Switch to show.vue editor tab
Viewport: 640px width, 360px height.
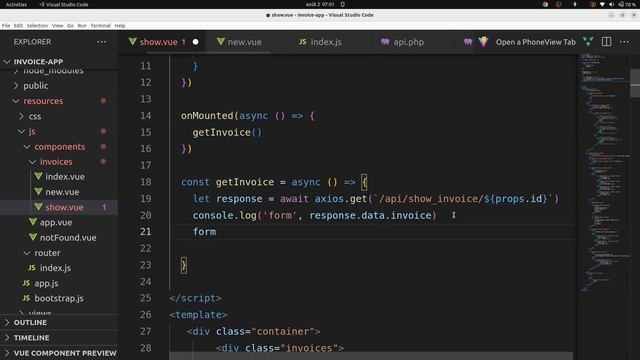click(x=163, y=42)
